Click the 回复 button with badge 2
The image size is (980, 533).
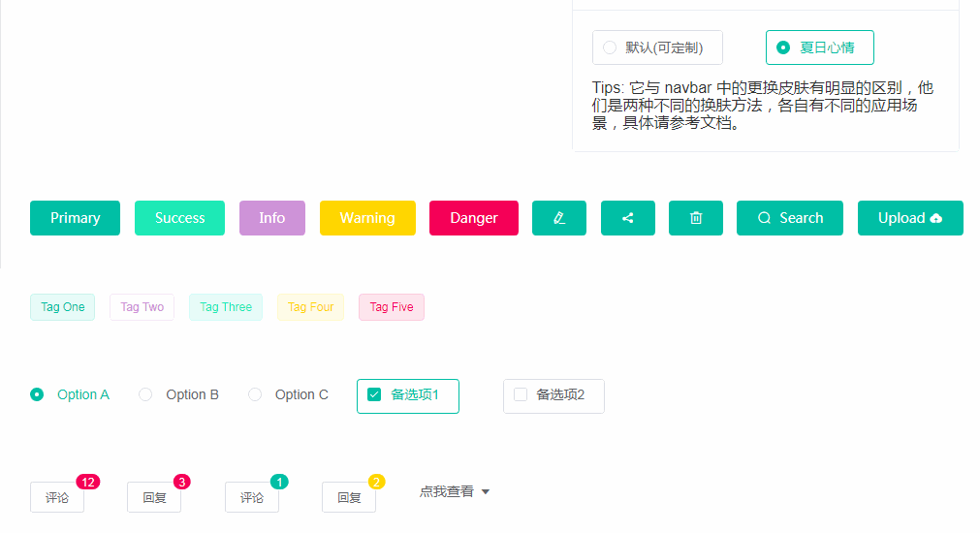coord(349,497)
